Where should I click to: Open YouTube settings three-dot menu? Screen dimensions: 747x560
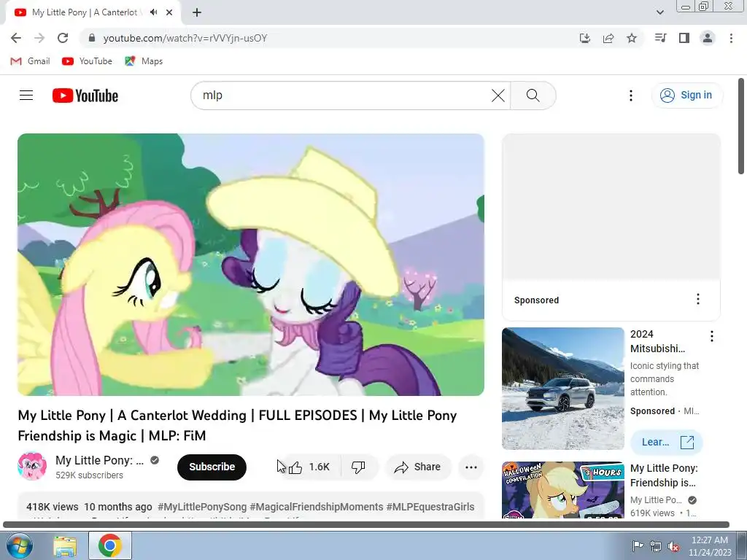[631, 96]
